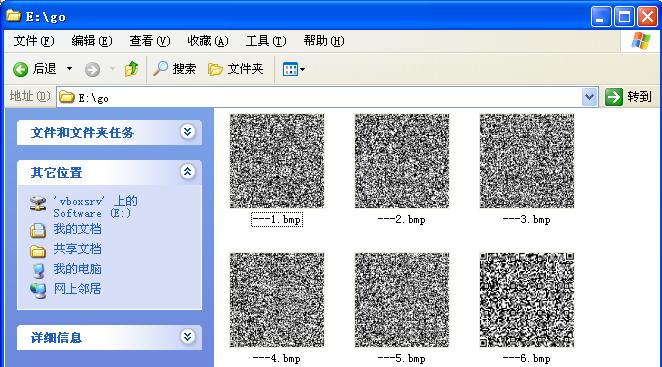Collapse the 其它位置 panel
The width and height of the screenshot is (662, 367).
pos(187,171)
